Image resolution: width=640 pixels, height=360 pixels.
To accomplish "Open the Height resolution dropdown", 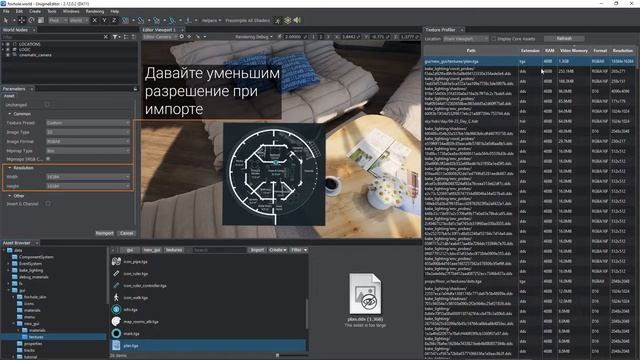I will point(88,186).
